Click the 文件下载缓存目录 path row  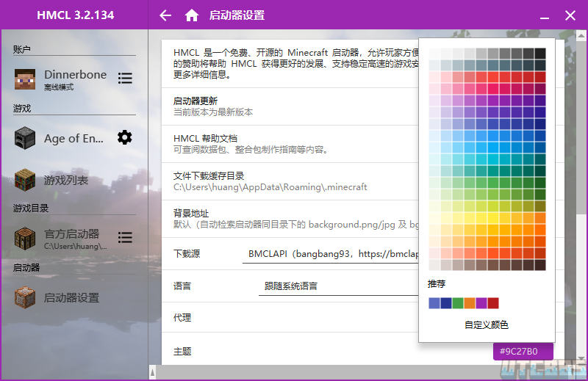[x=287, y=181]
